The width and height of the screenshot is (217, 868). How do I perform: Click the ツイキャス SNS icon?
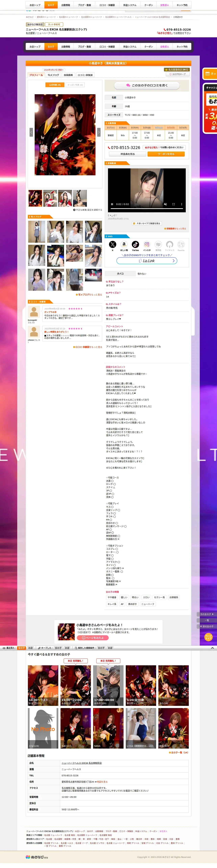(x=170, y=245)
